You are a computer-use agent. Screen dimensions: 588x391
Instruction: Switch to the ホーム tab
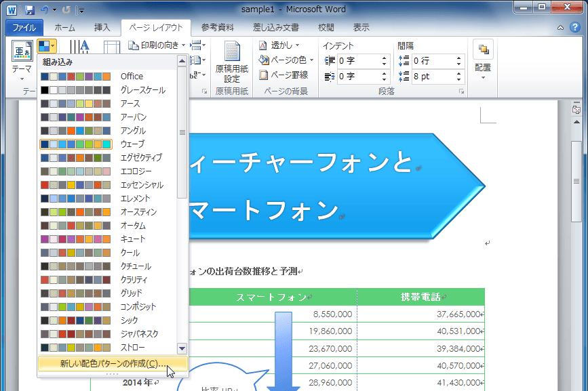point(65,28)
